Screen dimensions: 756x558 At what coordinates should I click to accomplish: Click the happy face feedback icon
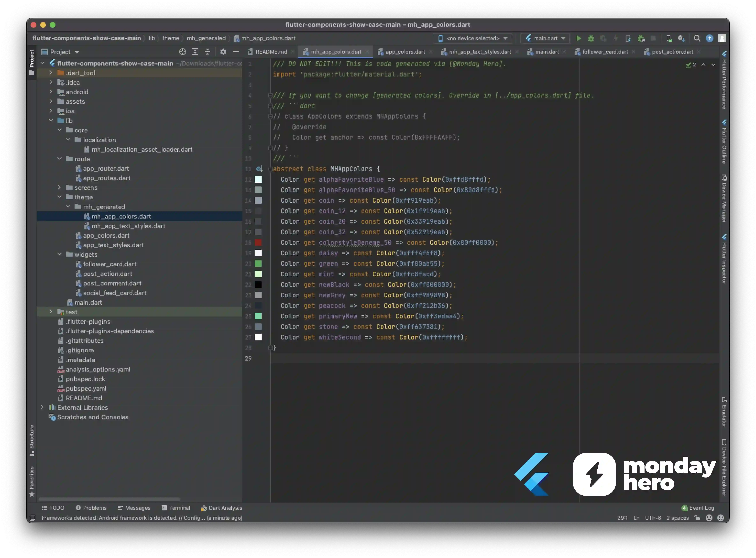click(x=709, y=518)
